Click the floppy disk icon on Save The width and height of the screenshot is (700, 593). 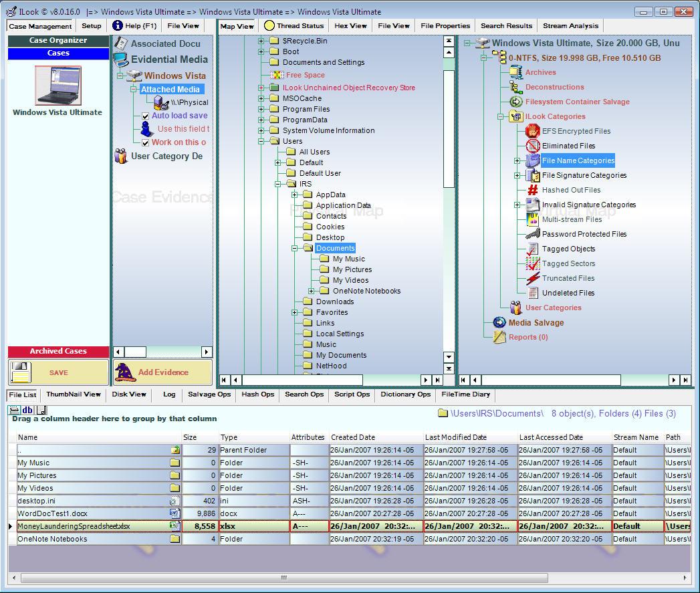tap(20, 372)
